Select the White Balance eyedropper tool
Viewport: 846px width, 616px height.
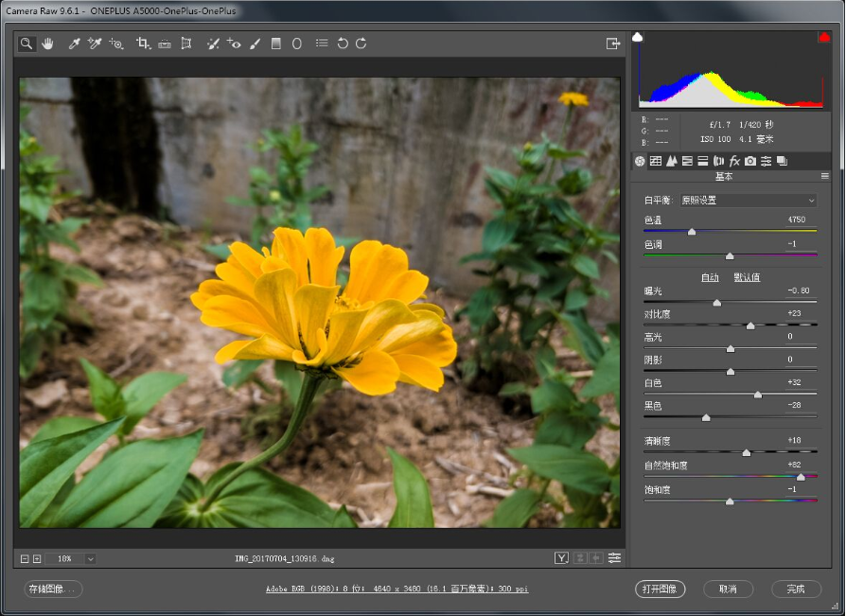tap(74, 44)
